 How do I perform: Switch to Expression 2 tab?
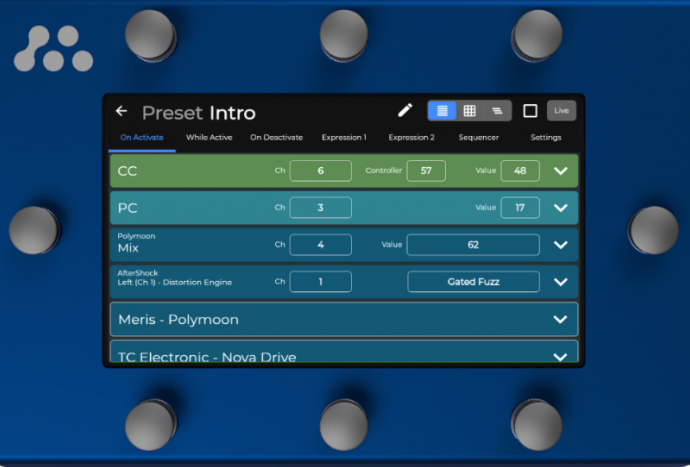(411, 137)
